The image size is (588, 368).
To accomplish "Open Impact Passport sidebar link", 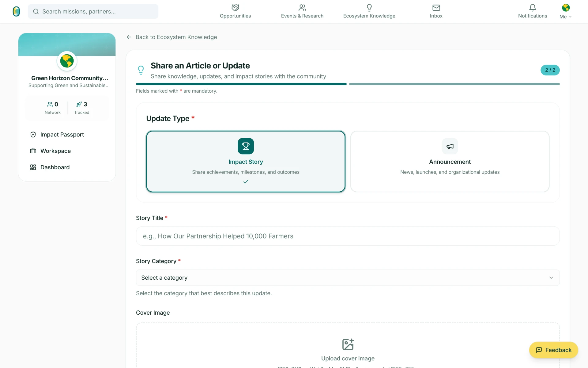I will 62,135.
